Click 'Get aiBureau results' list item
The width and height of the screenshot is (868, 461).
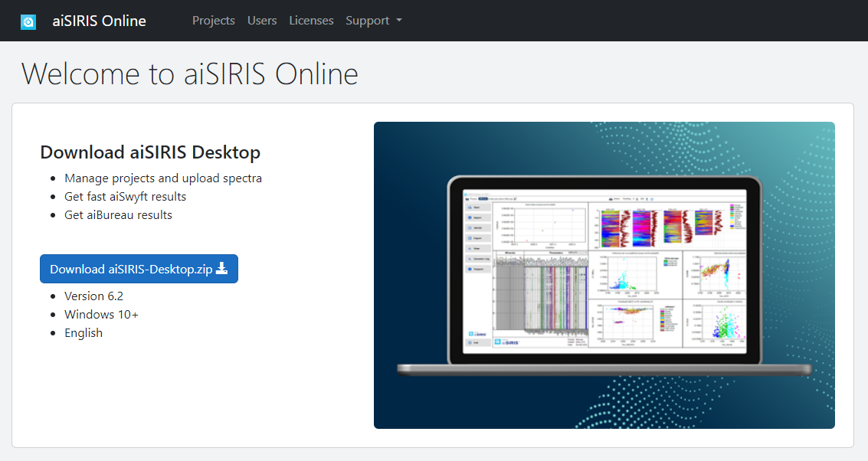point(118,214)
